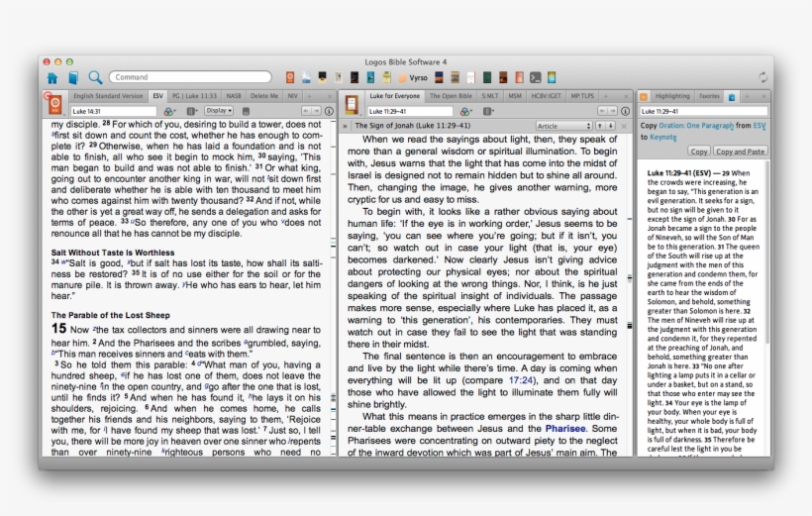Switch to PG | Luke 11:33 tab
The width and height of the screenshot is (812, 516).
pyautogui.click(x=194, y=96)
